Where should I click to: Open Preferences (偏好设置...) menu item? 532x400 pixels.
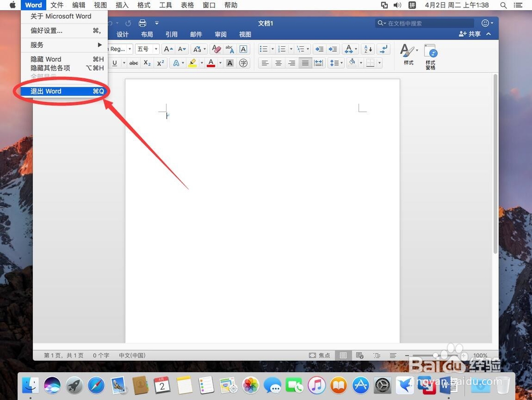coord(64,30)
